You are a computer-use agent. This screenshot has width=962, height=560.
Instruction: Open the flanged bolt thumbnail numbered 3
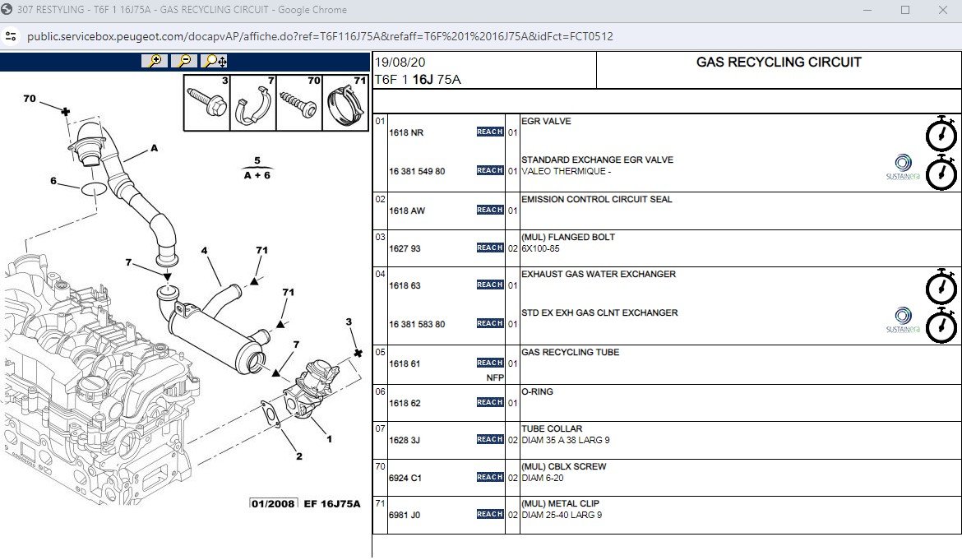tap(207, 103)
